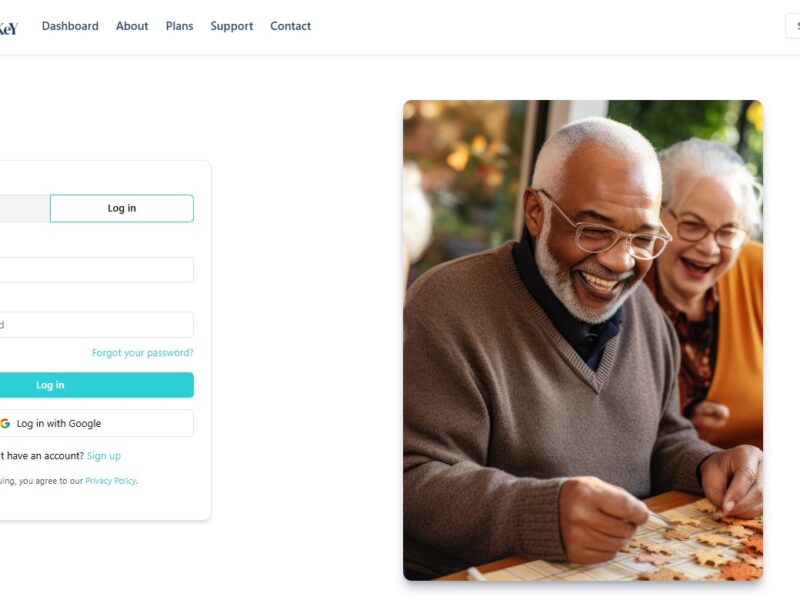Open the Plans menu item

click(180, 26)
